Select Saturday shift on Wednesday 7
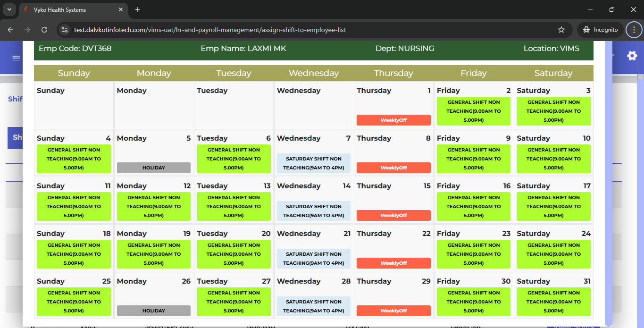 tap(313, 163)
